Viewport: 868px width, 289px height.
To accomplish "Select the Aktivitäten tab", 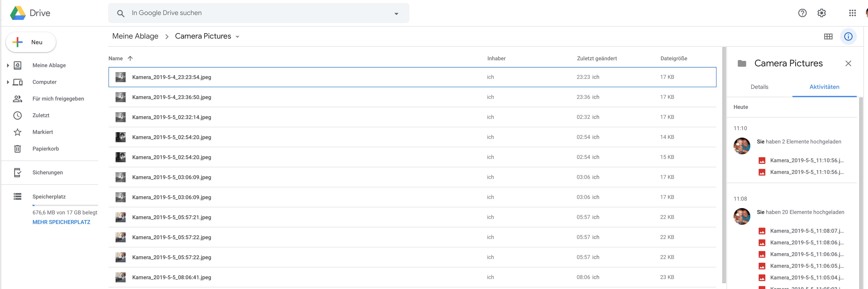I will pos(824,87).
